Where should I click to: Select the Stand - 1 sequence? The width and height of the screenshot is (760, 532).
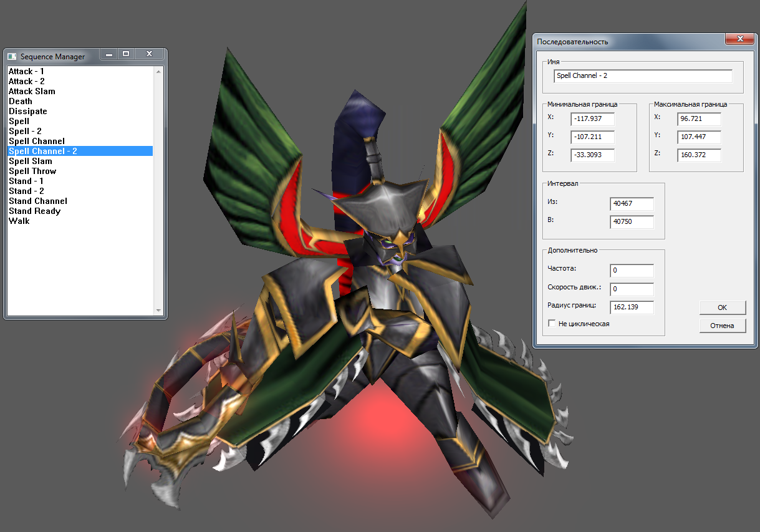[x=80, y=181]
